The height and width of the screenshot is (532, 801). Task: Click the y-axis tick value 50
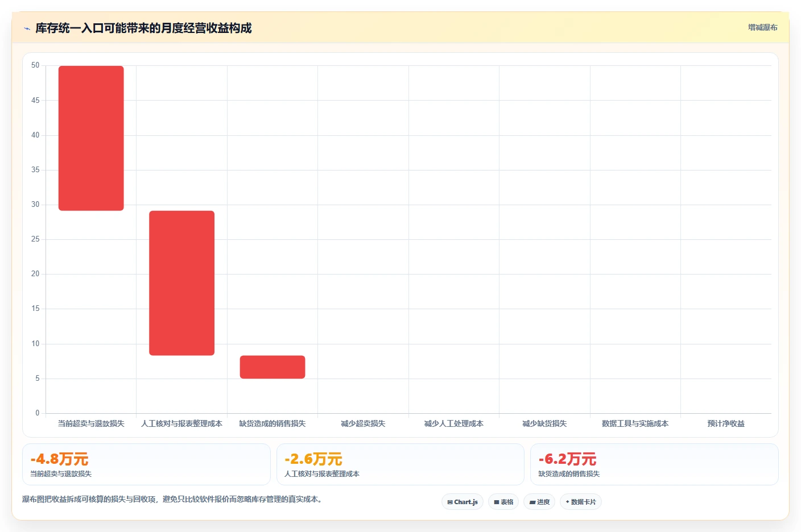[35, 65]
